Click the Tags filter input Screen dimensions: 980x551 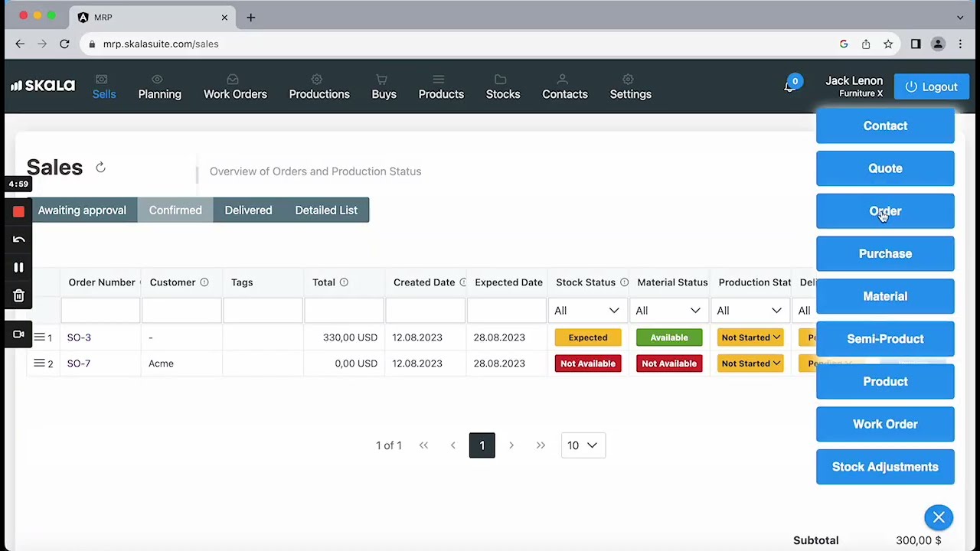[263, 311]
